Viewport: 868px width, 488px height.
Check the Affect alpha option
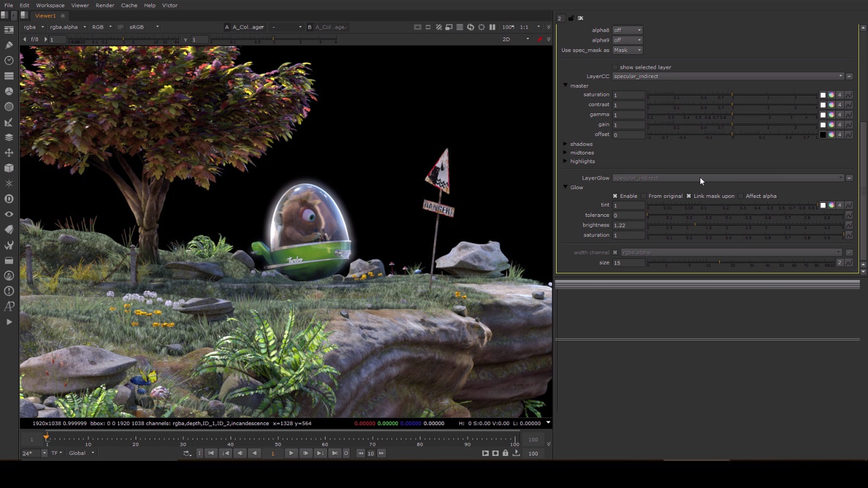[741, 196]
